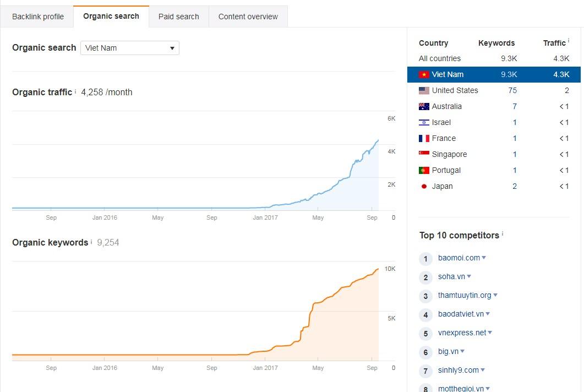584x392 pixels.
Task: Expand the baodatviet.vn dropdown arrow
Action: pos(488,314)
